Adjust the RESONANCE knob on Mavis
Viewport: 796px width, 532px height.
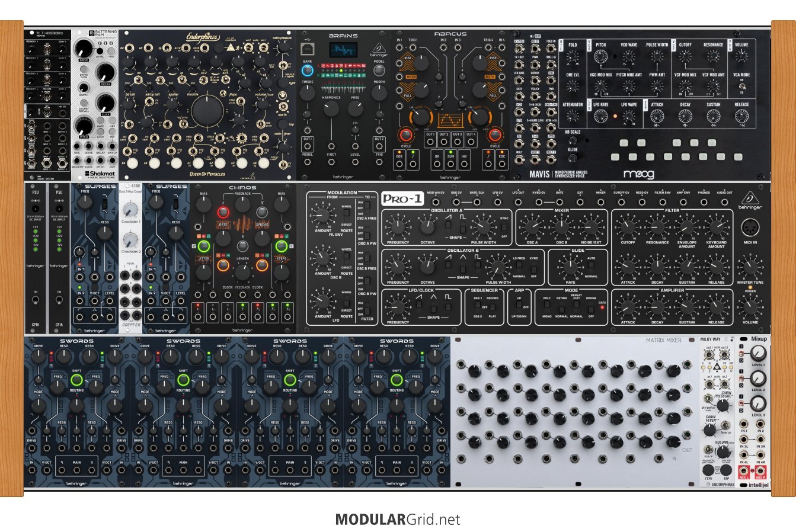click(x=713, y=57)
